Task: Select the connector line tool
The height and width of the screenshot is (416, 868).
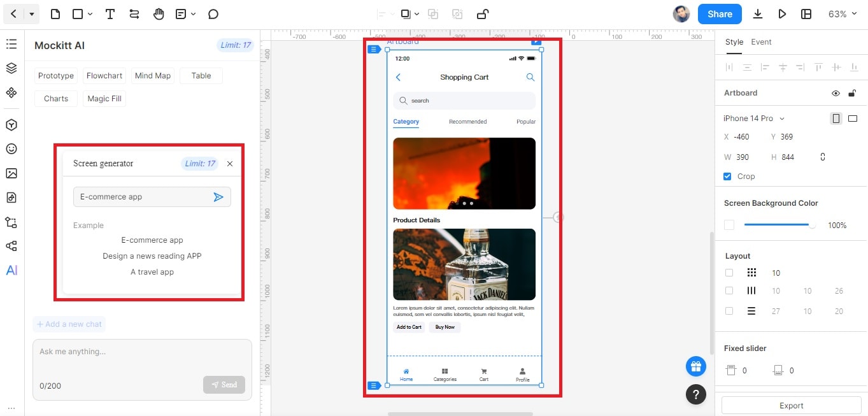Action: (134, 13)
